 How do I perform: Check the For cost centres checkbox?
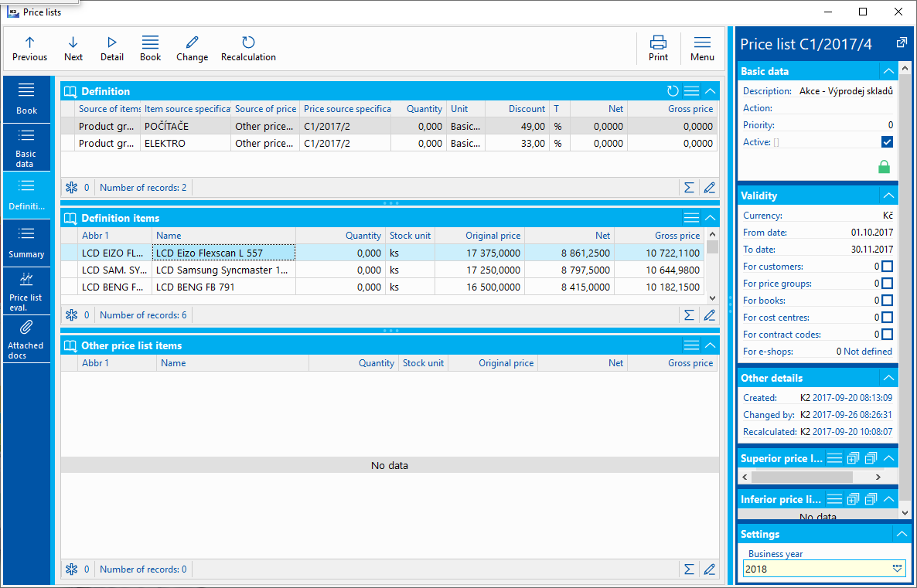[x=887, y=318]
